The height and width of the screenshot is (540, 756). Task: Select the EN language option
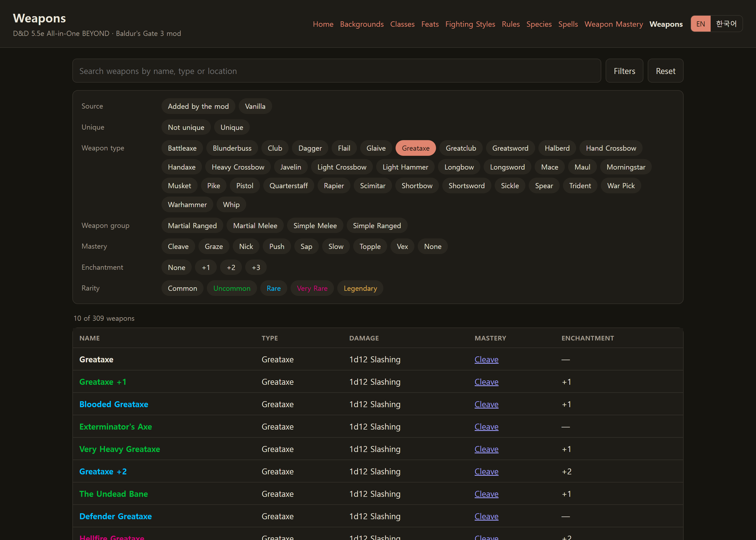point(700,24)
